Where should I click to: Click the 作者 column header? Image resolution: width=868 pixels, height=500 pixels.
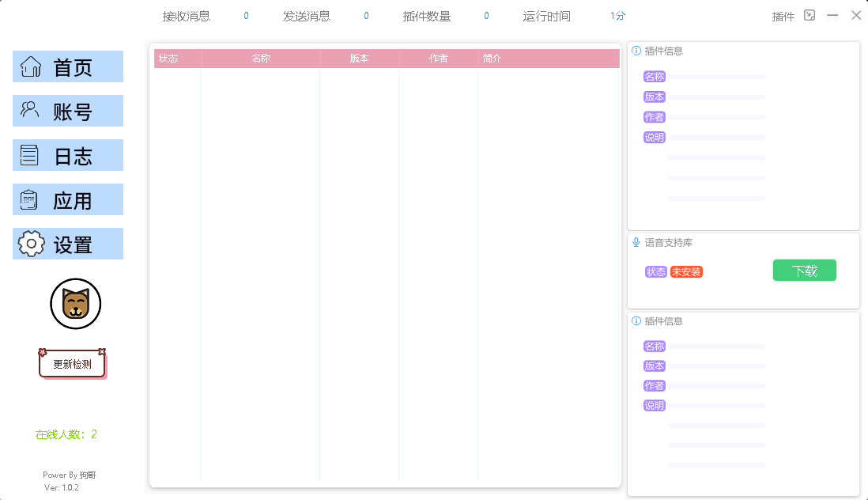pos(438,59)
